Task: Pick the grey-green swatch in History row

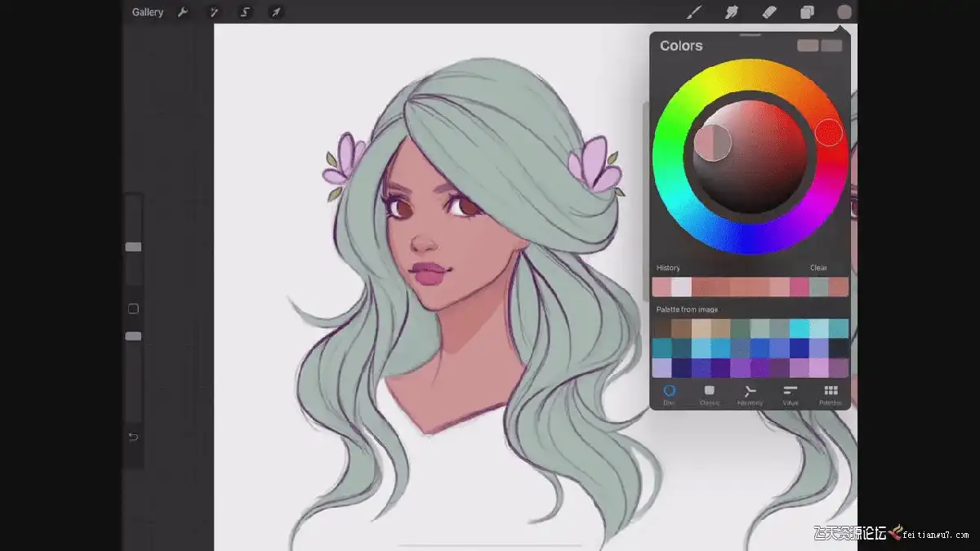Action: coord(819,287)
